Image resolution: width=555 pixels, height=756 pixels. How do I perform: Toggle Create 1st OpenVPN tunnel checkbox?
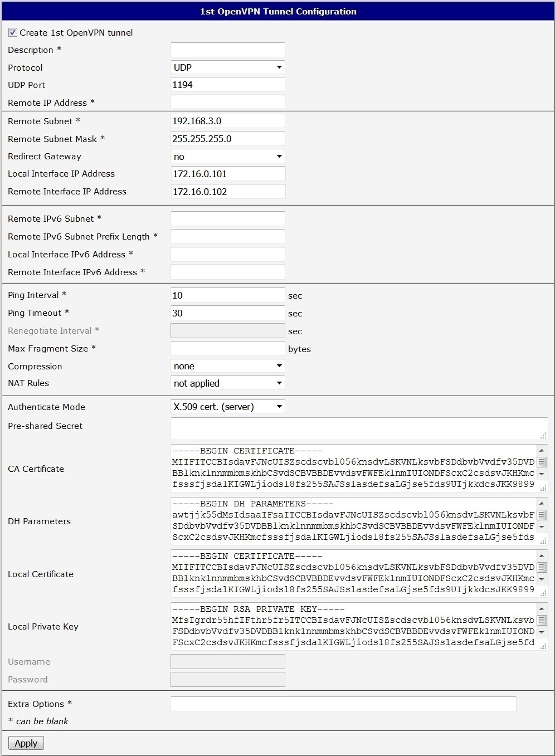coord(13,32)
